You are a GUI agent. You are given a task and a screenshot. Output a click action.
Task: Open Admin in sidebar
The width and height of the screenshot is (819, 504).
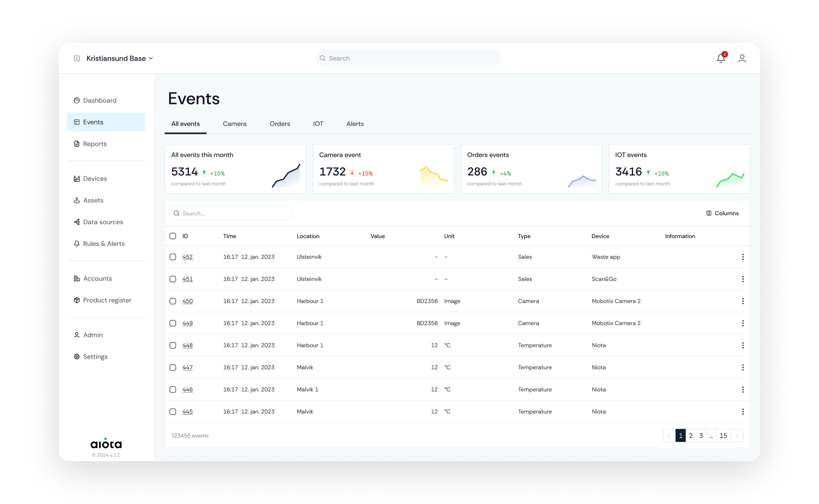(106, 335)
